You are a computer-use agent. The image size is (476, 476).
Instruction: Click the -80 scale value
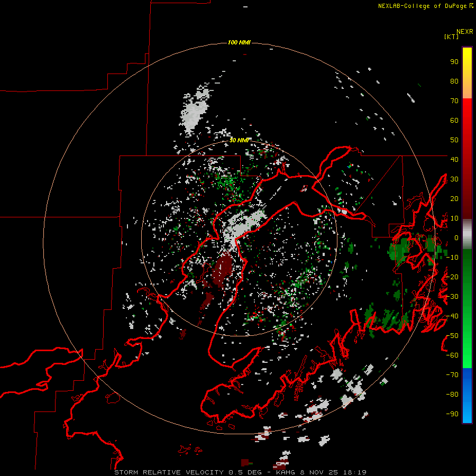pos(452,395)
